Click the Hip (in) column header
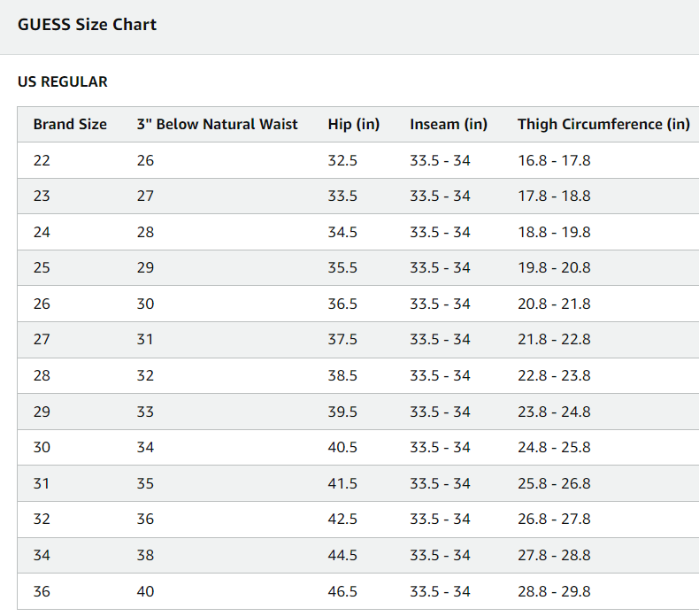This screenshot has width=699, height=616. (x=354, y=124)
